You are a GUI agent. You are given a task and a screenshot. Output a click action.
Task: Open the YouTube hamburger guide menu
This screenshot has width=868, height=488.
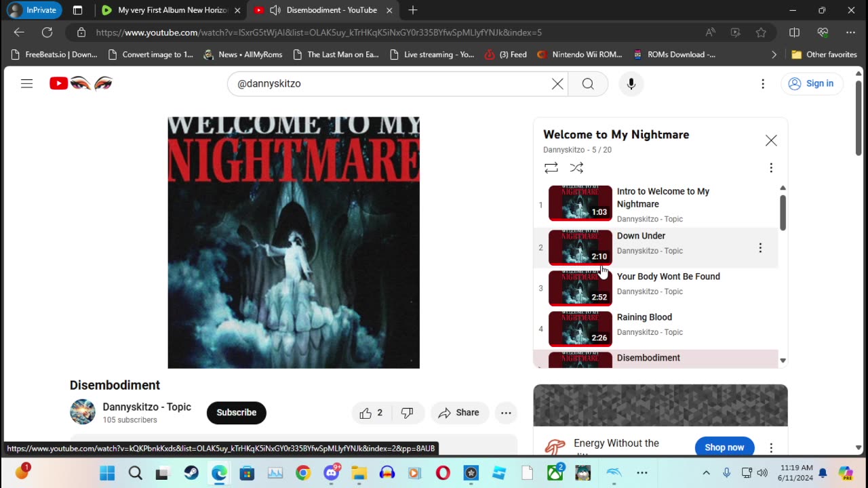point(26,83)
